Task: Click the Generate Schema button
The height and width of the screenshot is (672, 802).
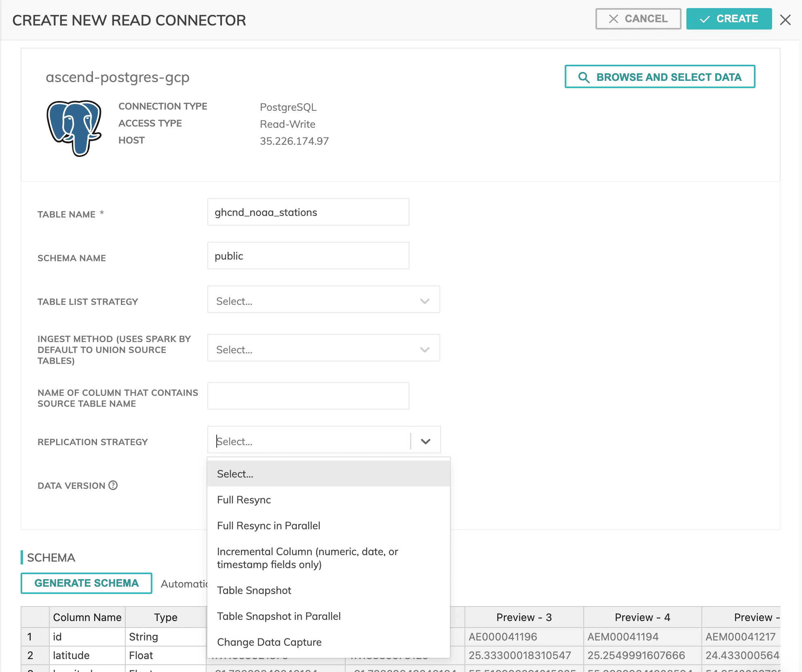Action: (87, 583)
